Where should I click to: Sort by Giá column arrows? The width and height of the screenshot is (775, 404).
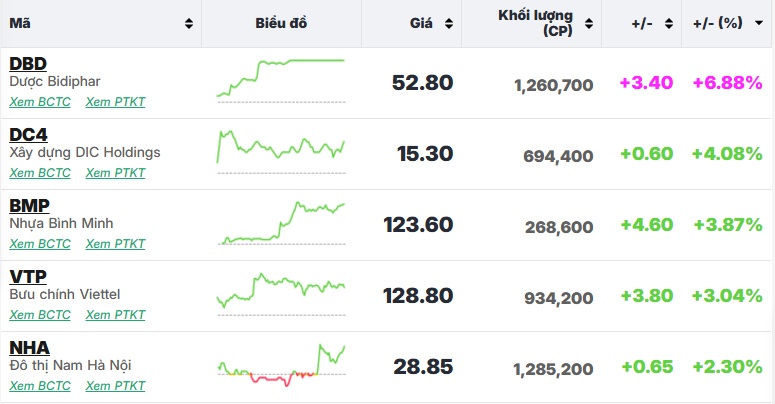pos(448,23)
